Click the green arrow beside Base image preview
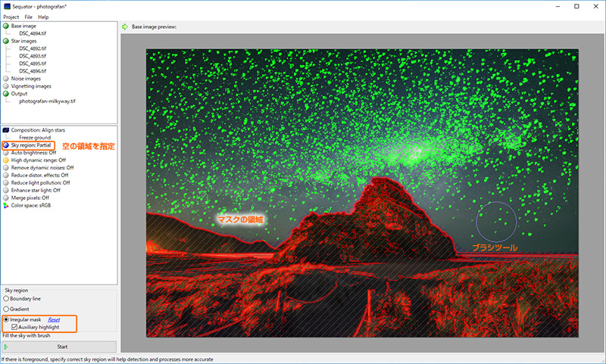 coord(125,26)
